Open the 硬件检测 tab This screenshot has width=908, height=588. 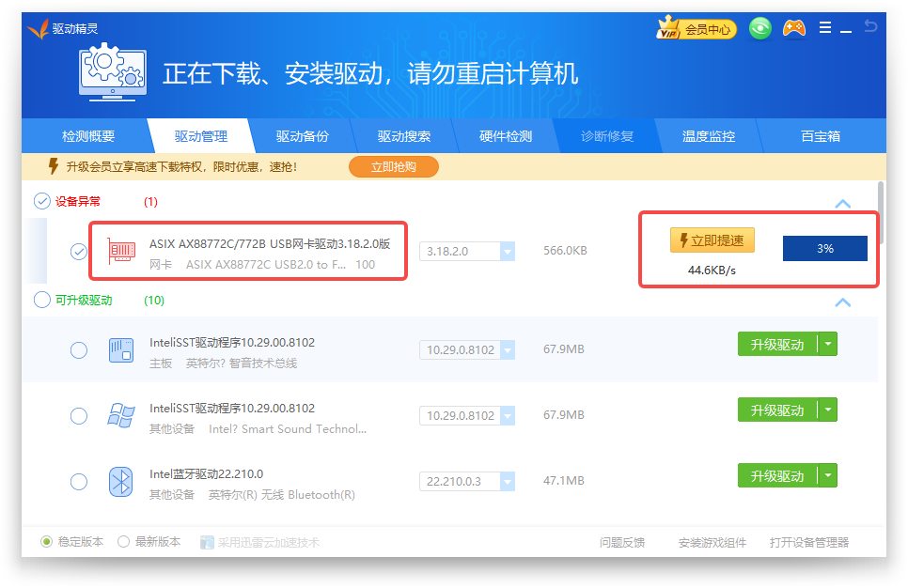(x=506, y=136)
